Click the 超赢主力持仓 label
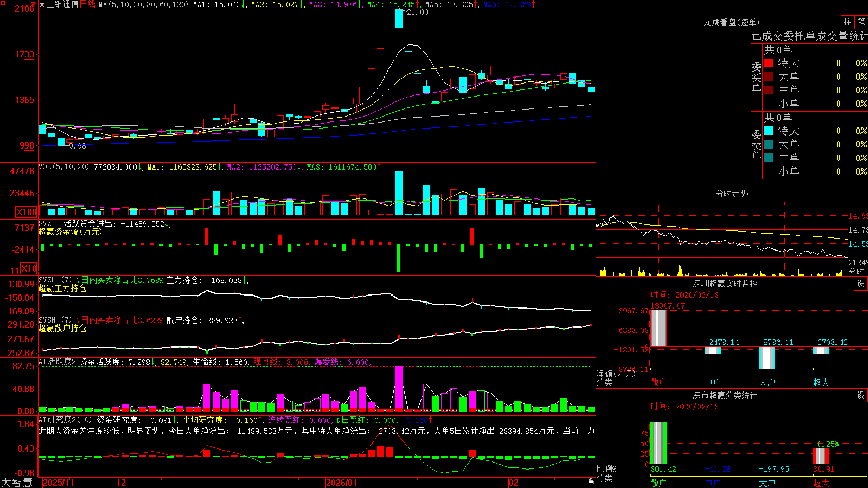 click(62, 288)
